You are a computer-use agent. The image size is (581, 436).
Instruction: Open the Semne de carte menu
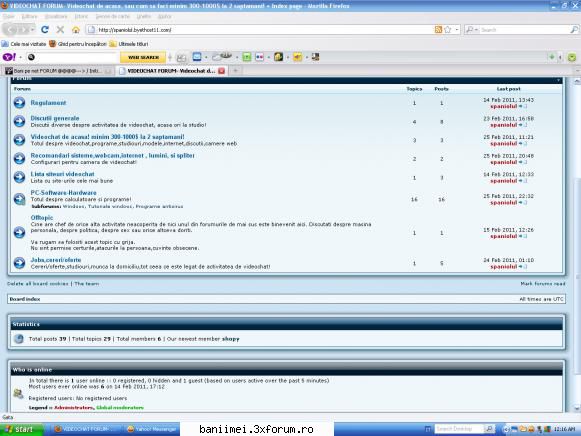tap(113, 17)
